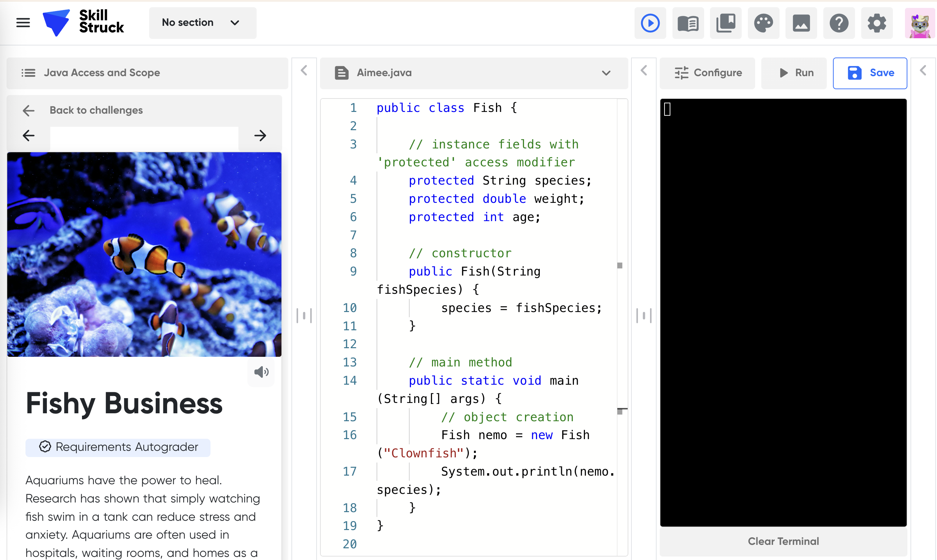Open the open-book reader icon
The image size is (937, 560).
click(688, 23)
